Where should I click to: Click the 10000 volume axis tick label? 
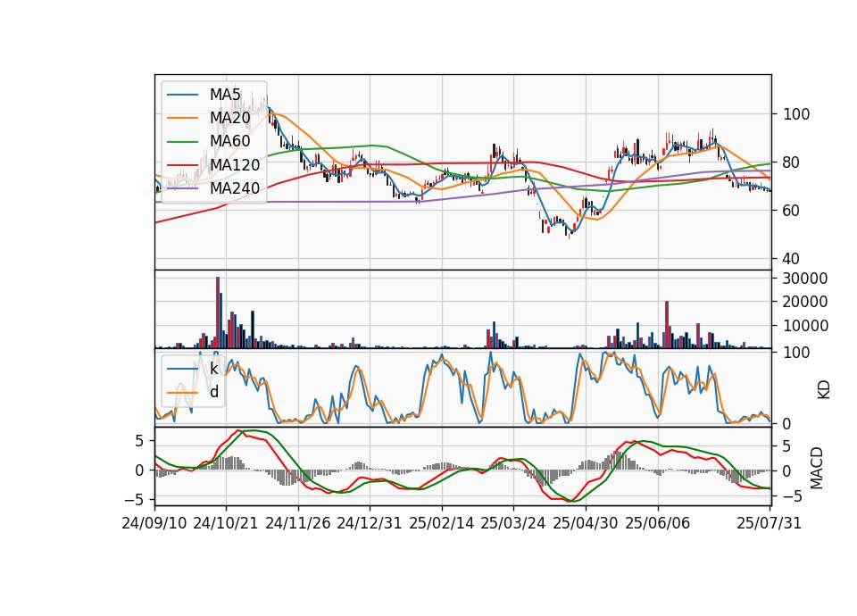tap(805, 326)
